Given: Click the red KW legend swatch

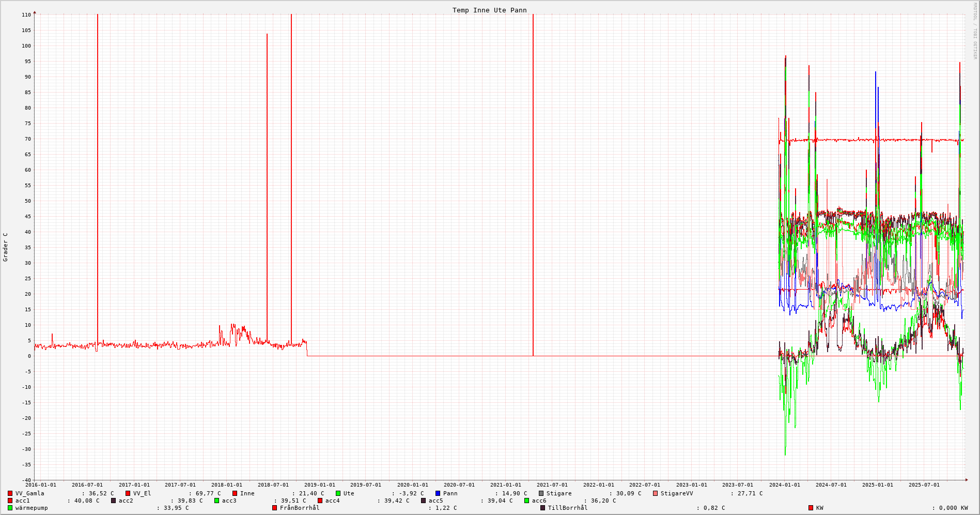Looking at the screenshot, I should (811, 508).
